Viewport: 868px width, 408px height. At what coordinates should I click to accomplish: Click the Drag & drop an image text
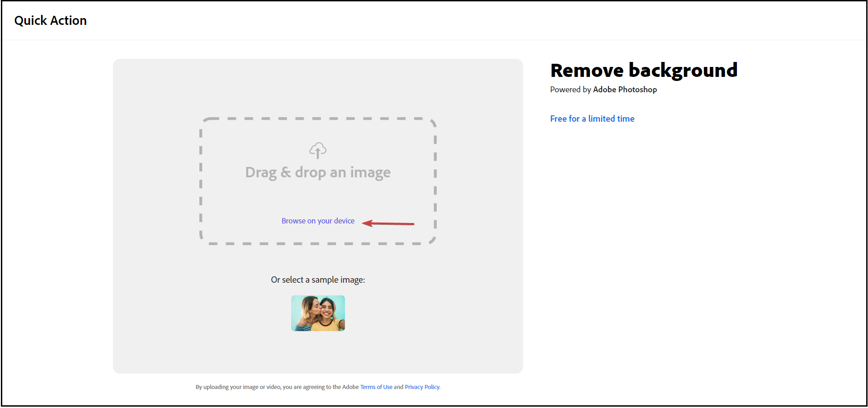pos(318,173)
